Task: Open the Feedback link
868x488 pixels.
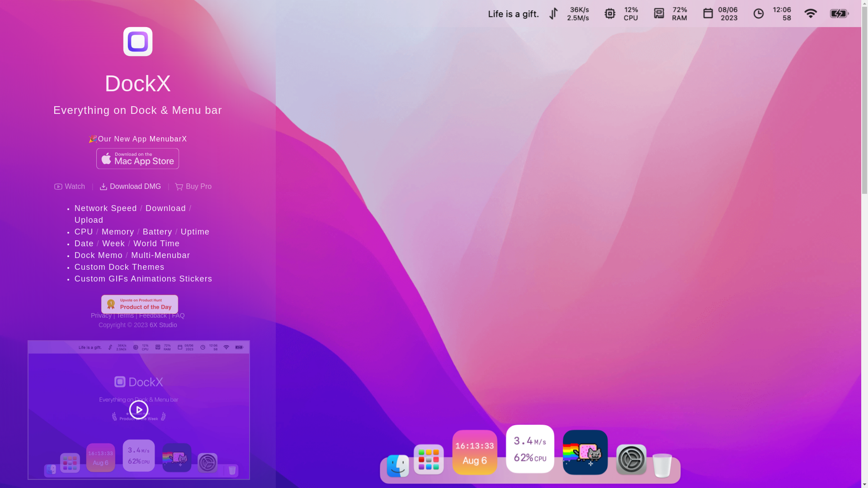Action: pos(153,315)
